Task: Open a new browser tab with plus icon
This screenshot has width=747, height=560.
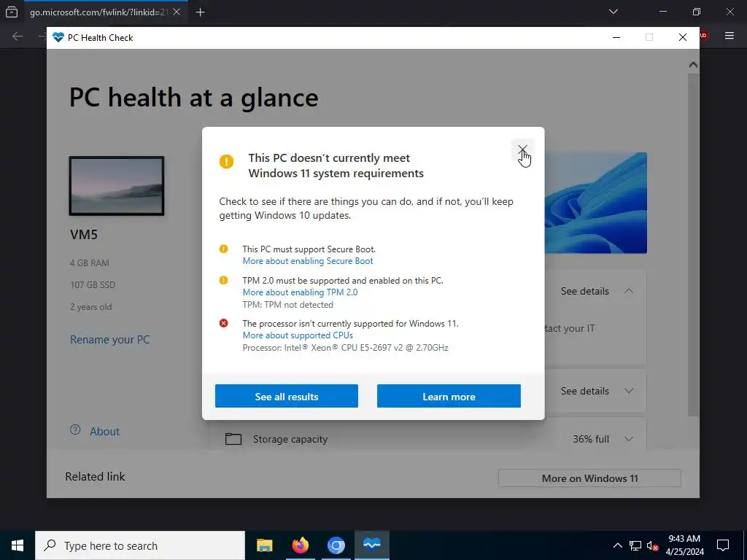Action: pos(201,12)
